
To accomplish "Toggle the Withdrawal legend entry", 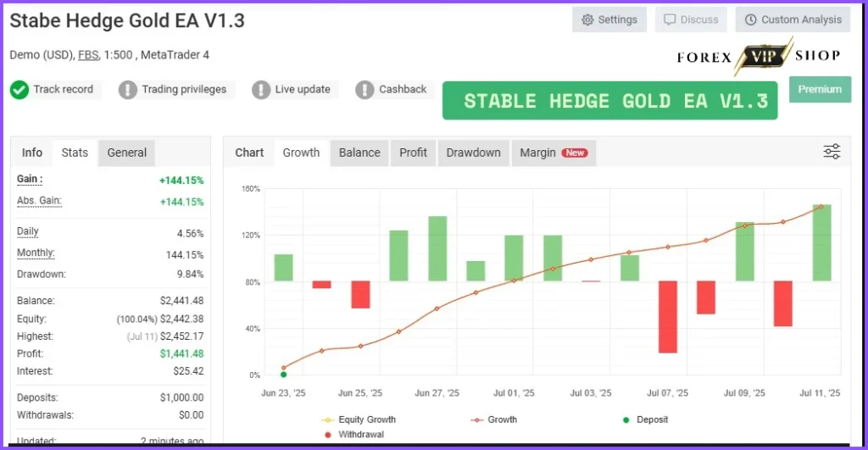I will pos(354,435).
